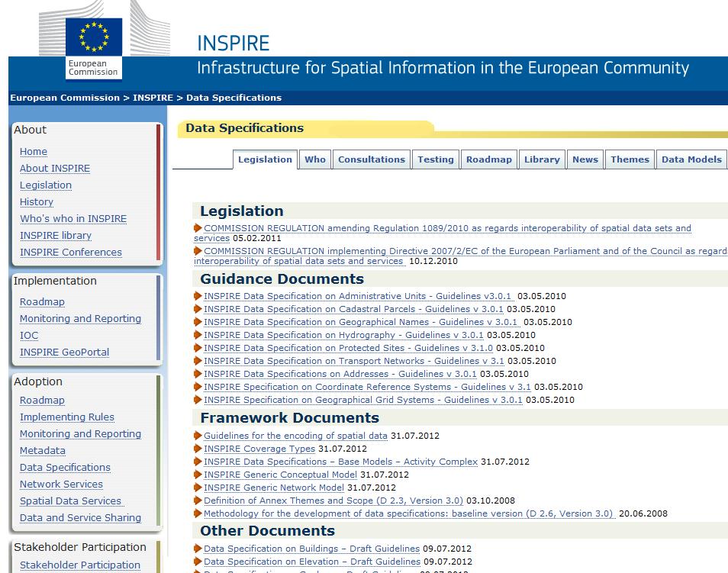This screenshot has height=573, width=728.
Task: Select the Data Models tab
Action: pyautogui.click(x=691, y=159)
